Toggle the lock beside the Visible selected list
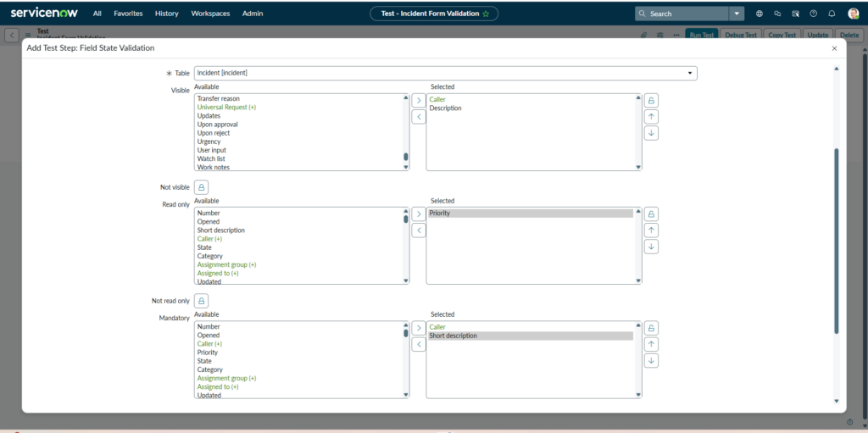The height and width of the screenshot is (433, 868). (651, 101)
